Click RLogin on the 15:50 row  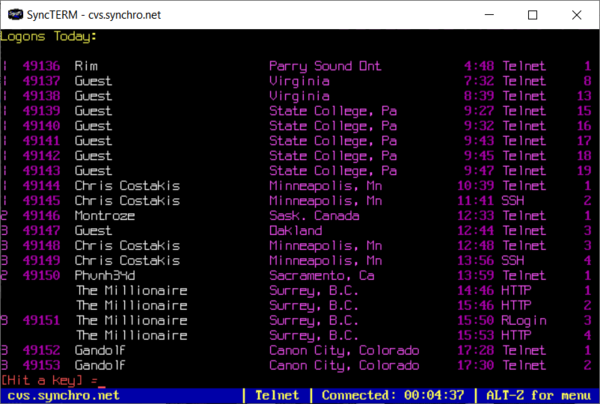click(524, 321)
